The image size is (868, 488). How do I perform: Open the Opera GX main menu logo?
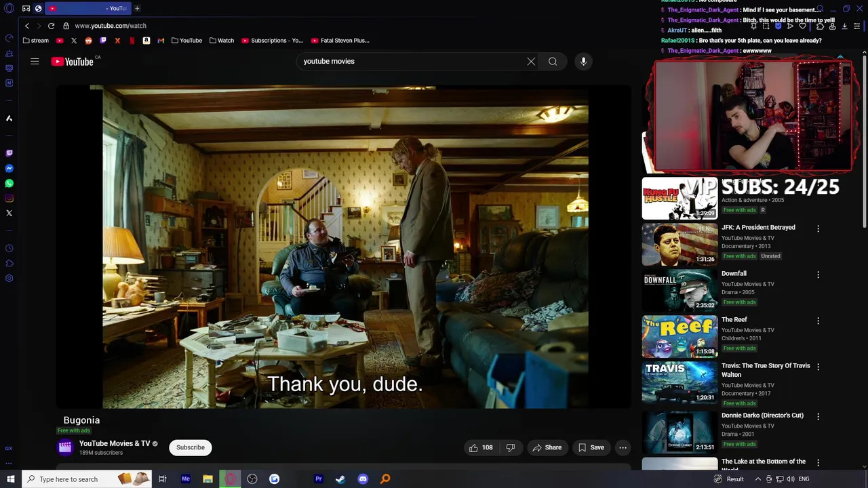[x=9, y=9]
